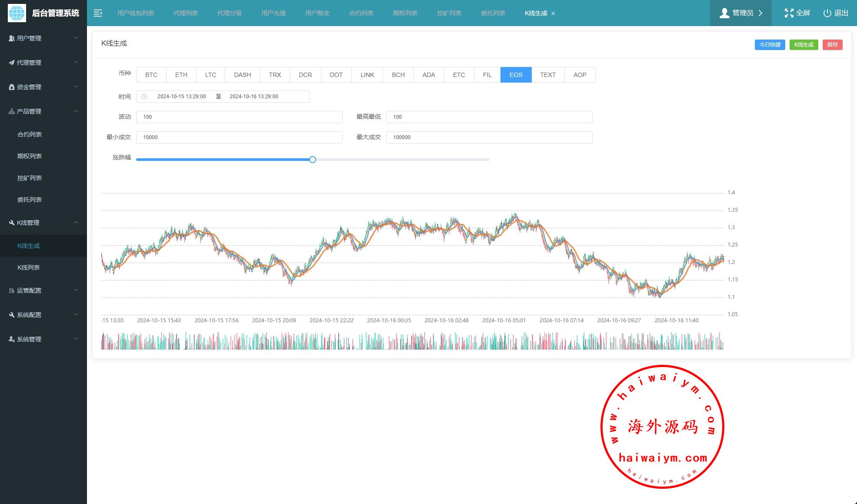
Task: Click the globe logo icon
Action: (x=17, y=13)
